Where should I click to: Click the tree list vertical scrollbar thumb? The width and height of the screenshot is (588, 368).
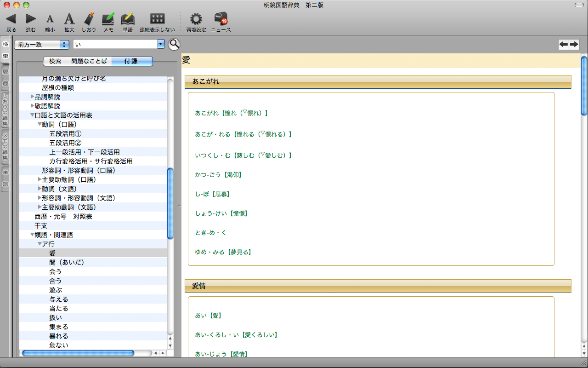(x=170, y=203)
